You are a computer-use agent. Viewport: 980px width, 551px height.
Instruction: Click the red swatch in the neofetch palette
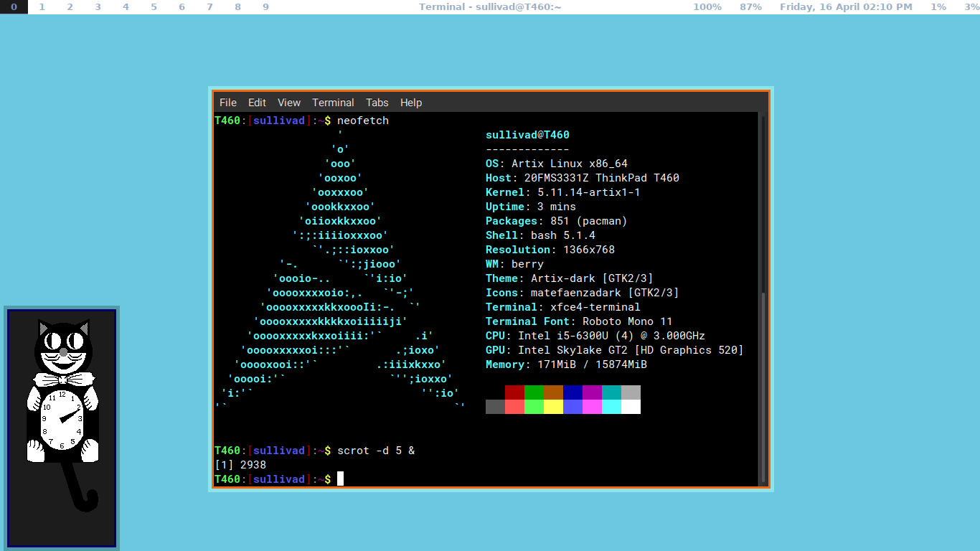(x=515, y=393)
